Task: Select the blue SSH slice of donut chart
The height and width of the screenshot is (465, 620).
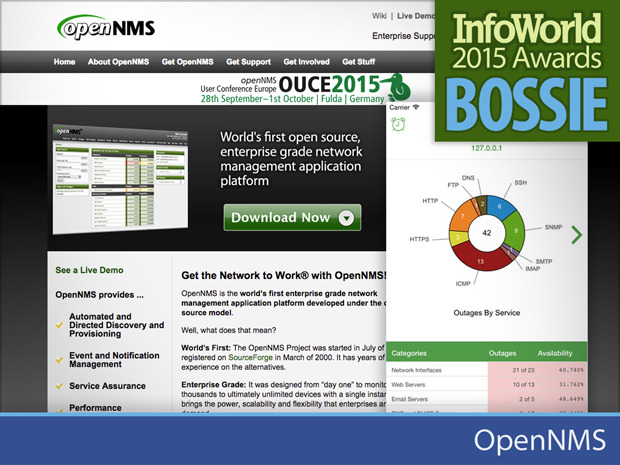Action: (500, 207)
